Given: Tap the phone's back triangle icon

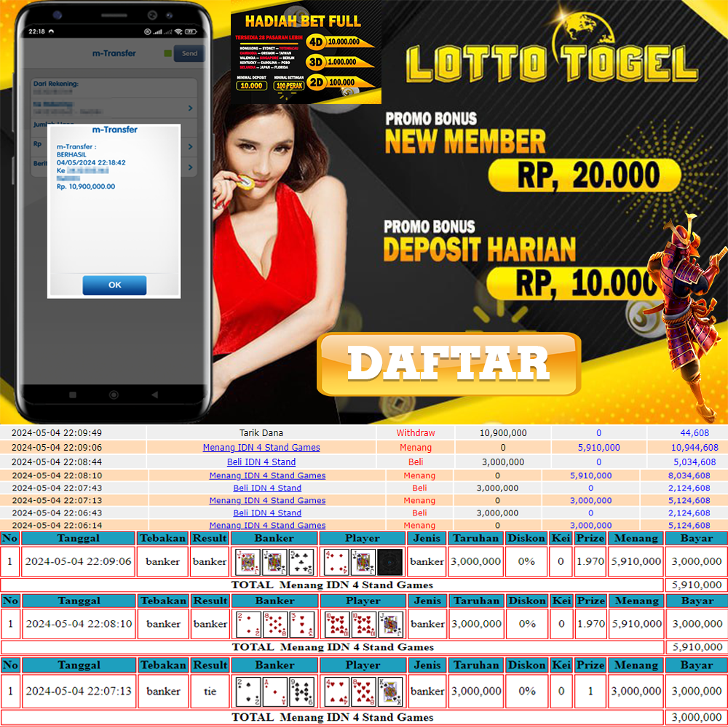Looking at the screenshot, I should (154, 395).
